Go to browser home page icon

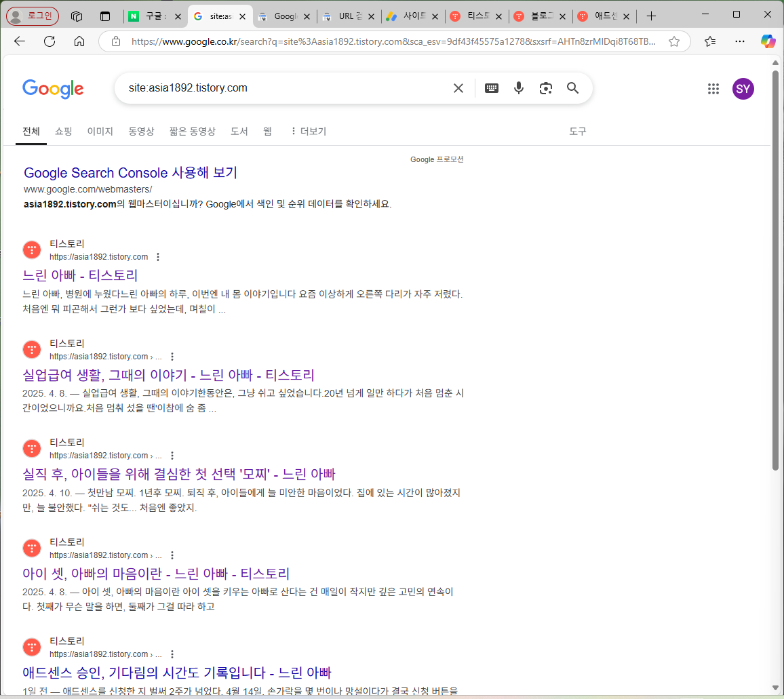coord(79,41)
